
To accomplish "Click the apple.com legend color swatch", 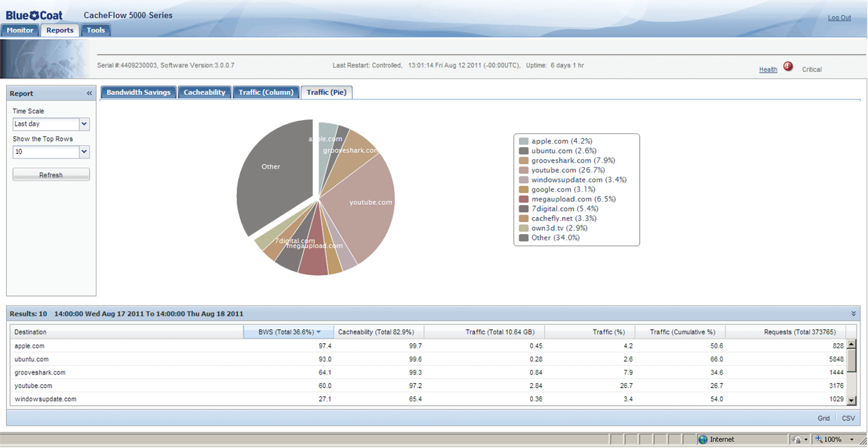I will click(524, 141).
